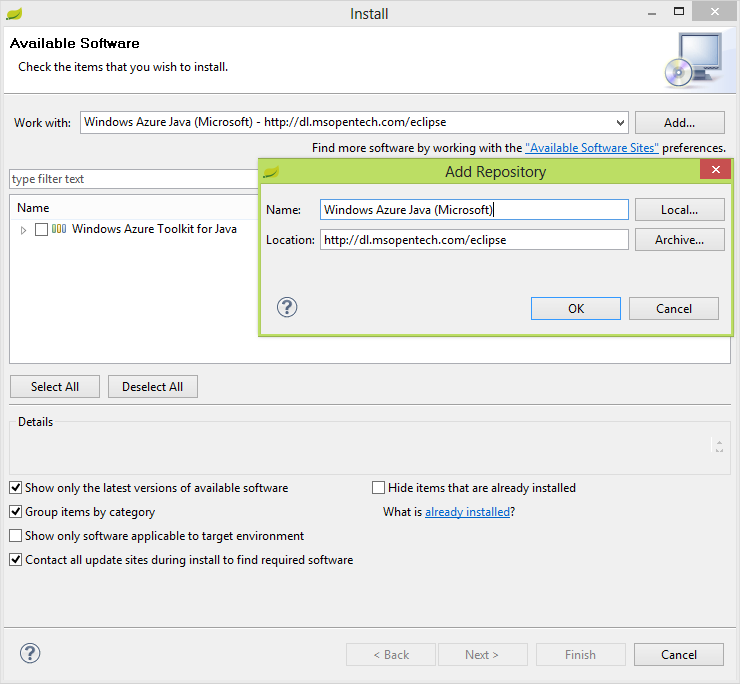
Task: Check the Windows Azure Toolkit for Java checkbox
Action: tap(42, 229)
